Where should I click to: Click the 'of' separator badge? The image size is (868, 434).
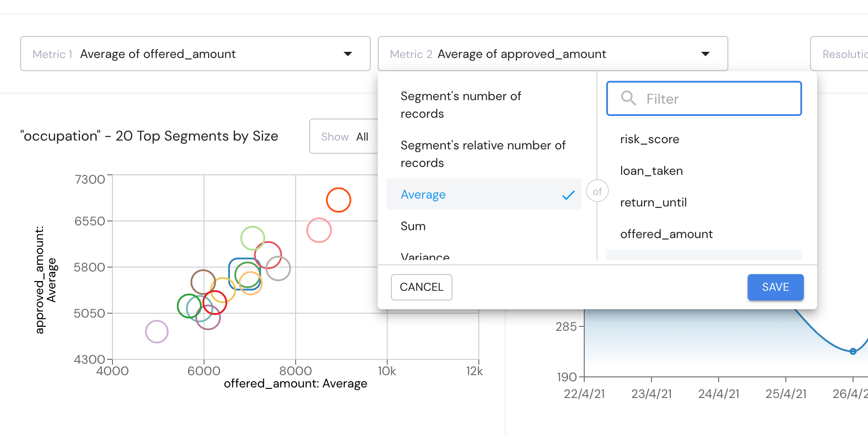click(x=597, y=191)
